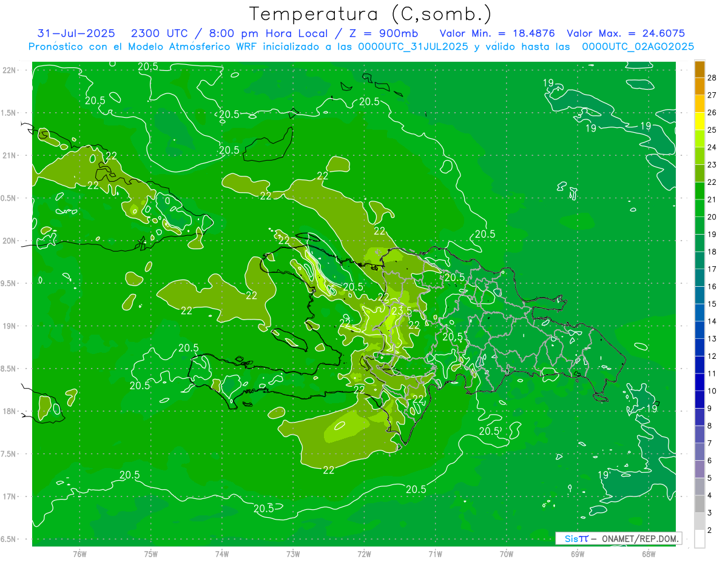The width and height of the screenshot is (728, 562).
Task: Click the 72W longitude axis label
Action: [364, 554]
